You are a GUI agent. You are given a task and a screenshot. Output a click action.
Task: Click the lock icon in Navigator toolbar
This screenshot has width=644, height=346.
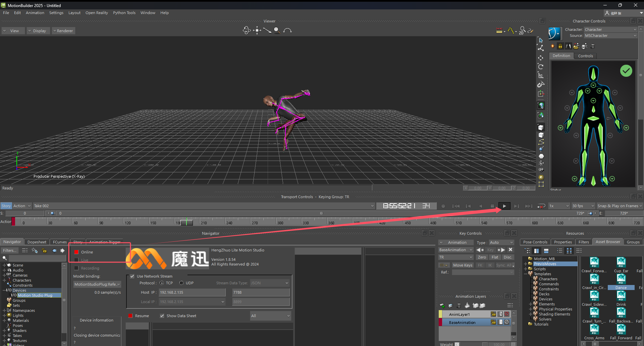pyautogui.click(x=44, y=250)
